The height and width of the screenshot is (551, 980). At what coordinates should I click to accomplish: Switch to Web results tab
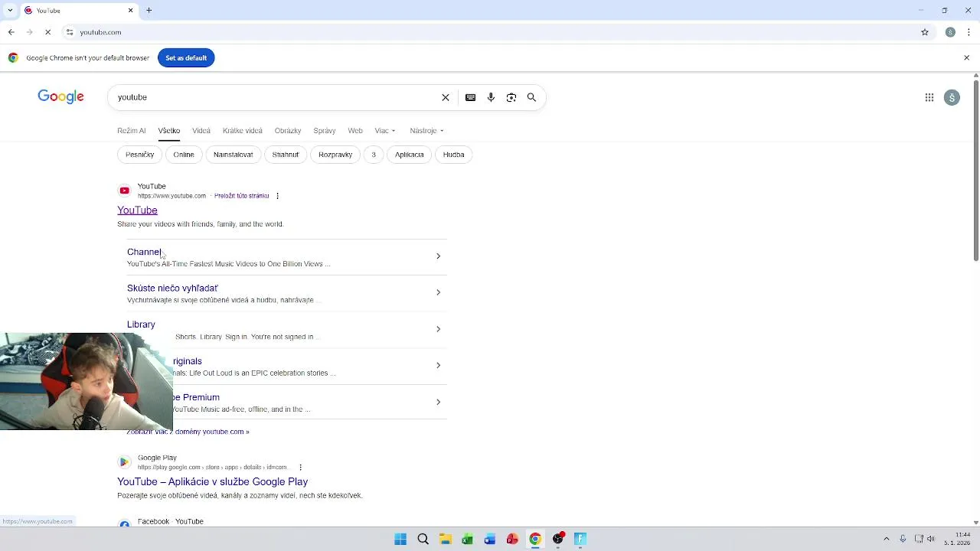[x=355, y=131]
